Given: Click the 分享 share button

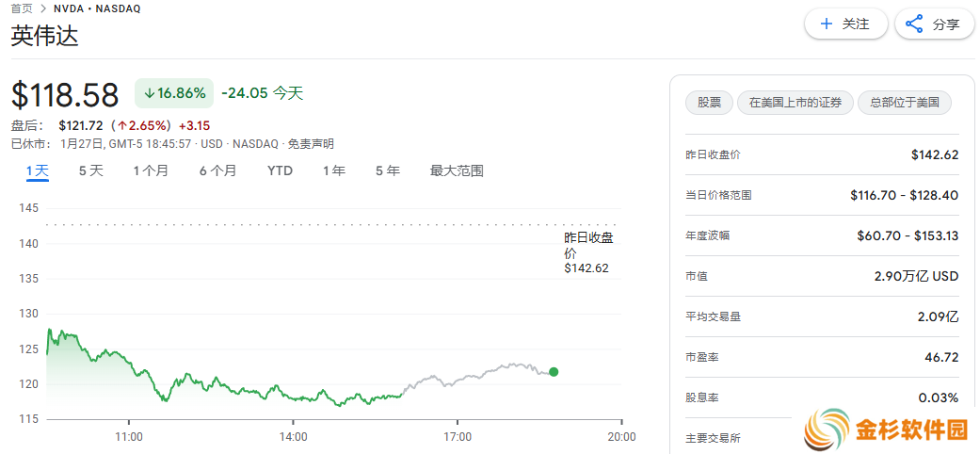Looking at the screenshot, I should tap(935, 24).
